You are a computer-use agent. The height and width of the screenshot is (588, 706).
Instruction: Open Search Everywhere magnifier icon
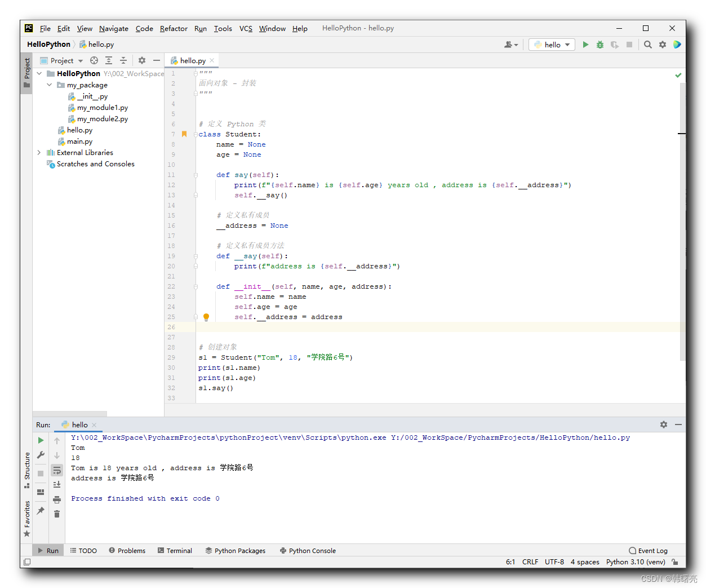(648, 45)
